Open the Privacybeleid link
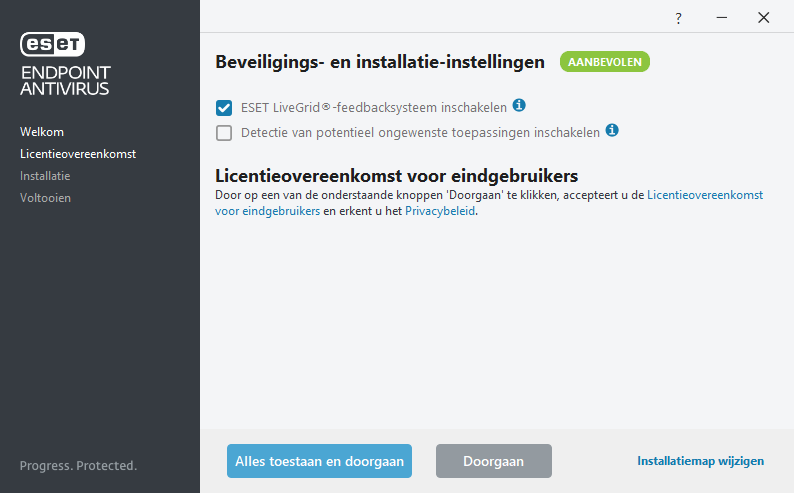 [440, 212]
